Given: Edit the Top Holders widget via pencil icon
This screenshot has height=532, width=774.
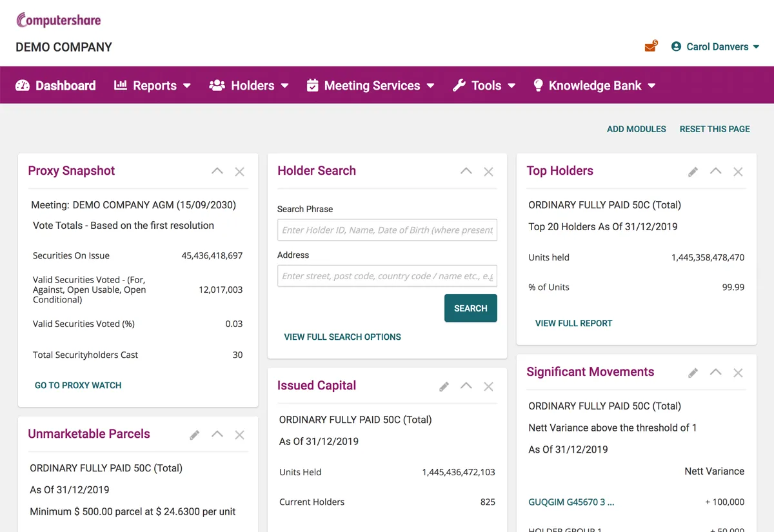Looking at the screenshot, I should (x=693, y=172).
